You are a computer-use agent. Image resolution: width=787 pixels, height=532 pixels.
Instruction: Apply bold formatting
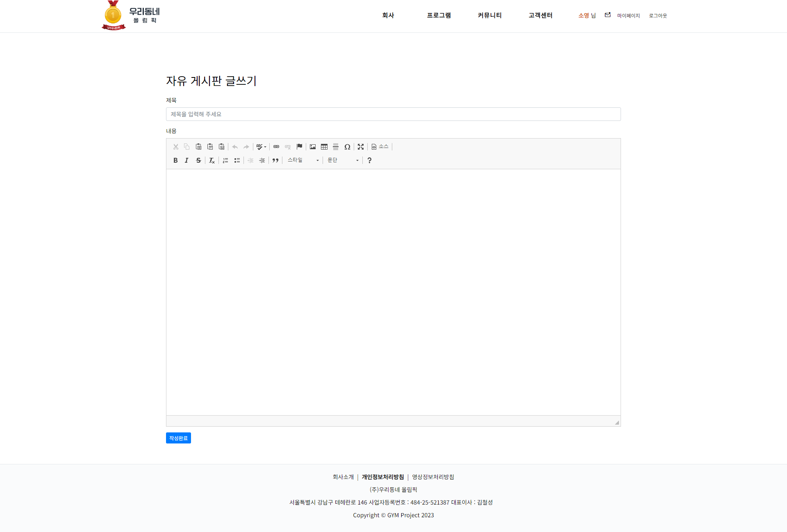pos(175,160)
